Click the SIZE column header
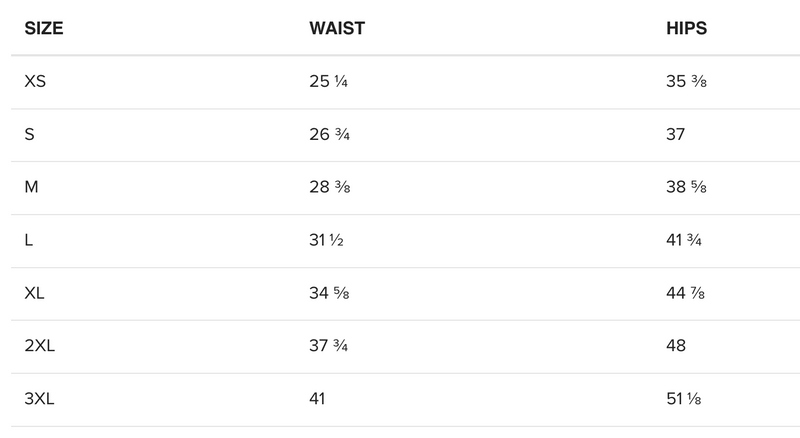Screen dimensions: 800x438 point(43,28)
